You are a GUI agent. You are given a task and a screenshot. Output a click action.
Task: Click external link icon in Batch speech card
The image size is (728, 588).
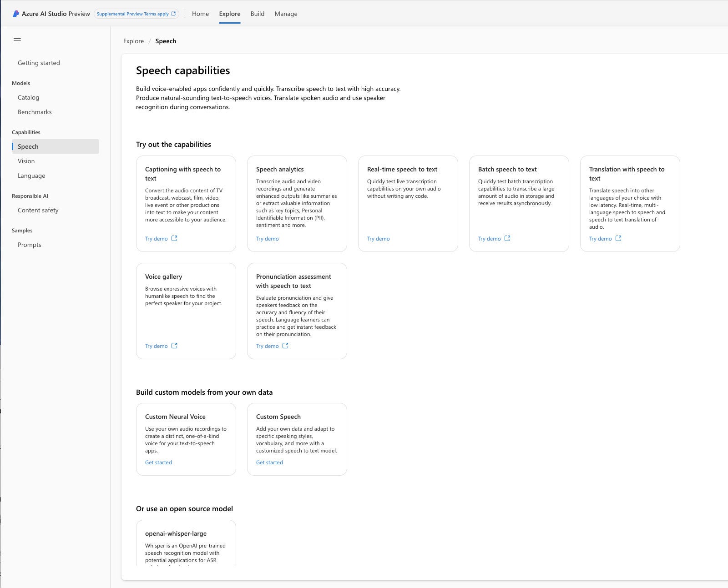tap(507, 238)
